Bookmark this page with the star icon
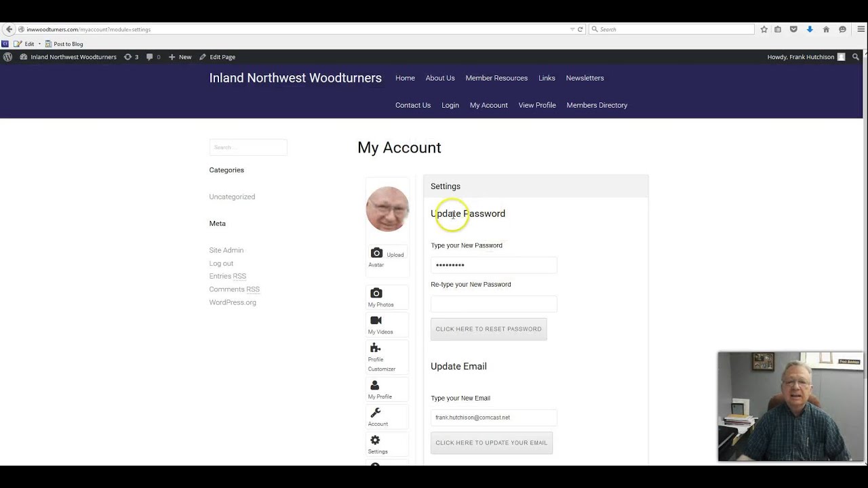The width and height of the screenshot is (868, 488). 764,29
